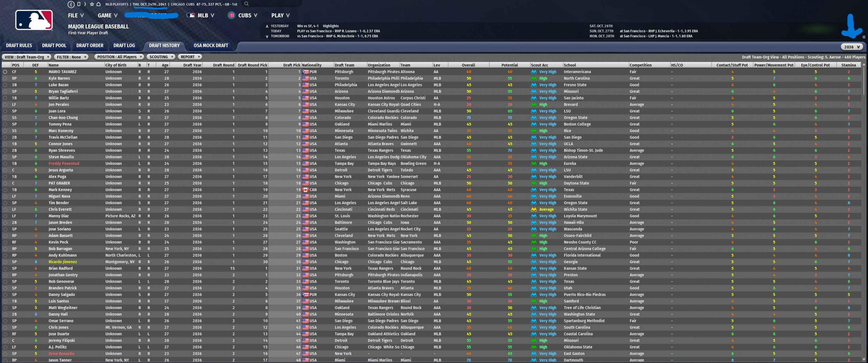This screenshot has width=868, height=363.
Task: Open Freddy Poventud's player page
Action: 64,164
